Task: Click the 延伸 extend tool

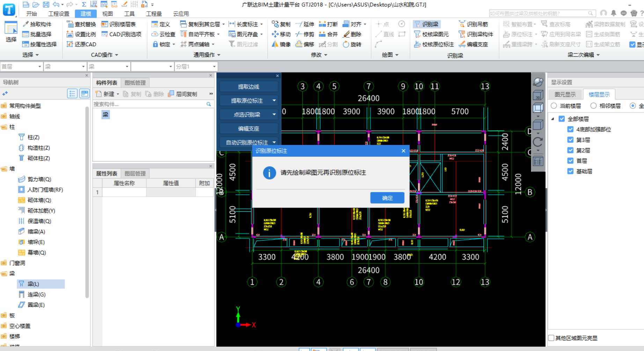Action: click(x=305, y=24)
